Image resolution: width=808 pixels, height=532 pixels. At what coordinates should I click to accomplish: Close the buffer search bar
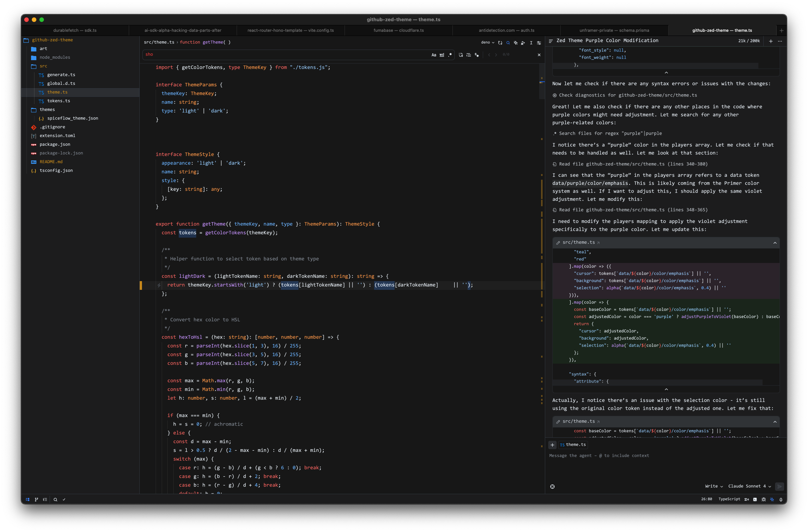[539, 55]
